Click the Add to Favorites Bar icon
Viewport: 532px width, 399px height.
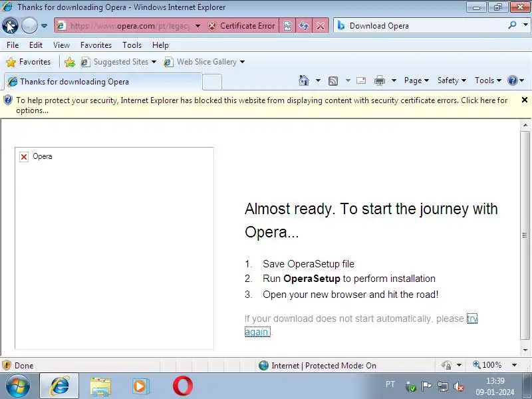point(70,62)
